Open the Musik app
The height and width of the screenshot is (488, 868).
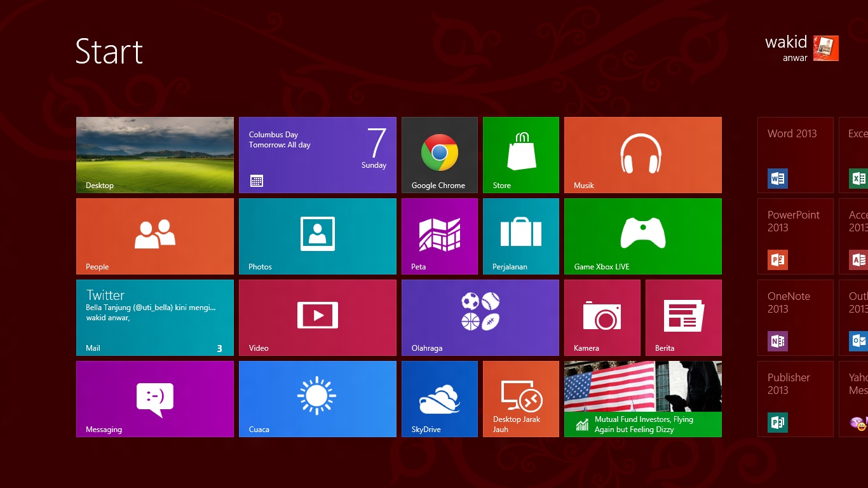point(642,154)
